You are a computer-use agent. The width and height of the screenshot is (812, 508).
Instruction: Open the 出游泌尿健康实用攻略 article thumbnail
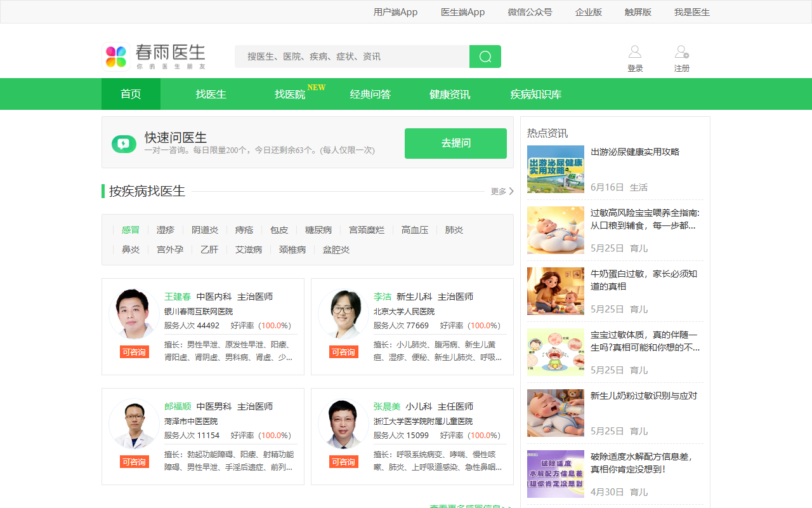pos(556,169)
